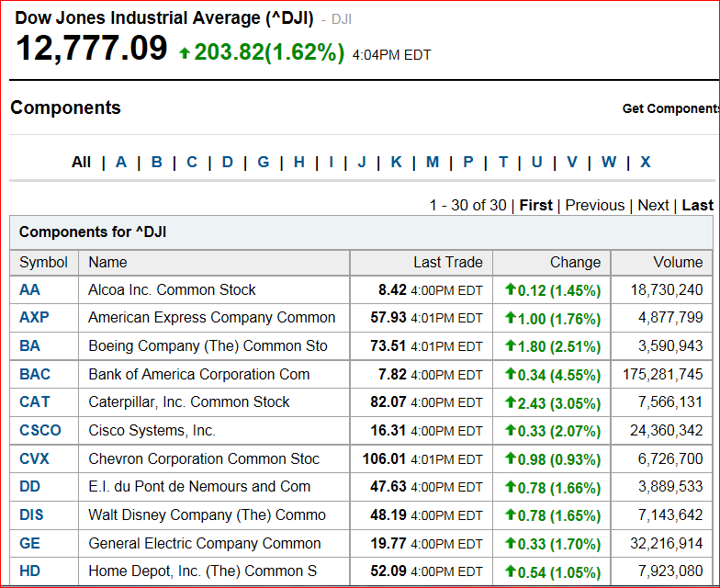Image resolution: width=720 pixels, height=588 pixels.
Task: Filter components by letter V
Action: click(x=571, y=162)
